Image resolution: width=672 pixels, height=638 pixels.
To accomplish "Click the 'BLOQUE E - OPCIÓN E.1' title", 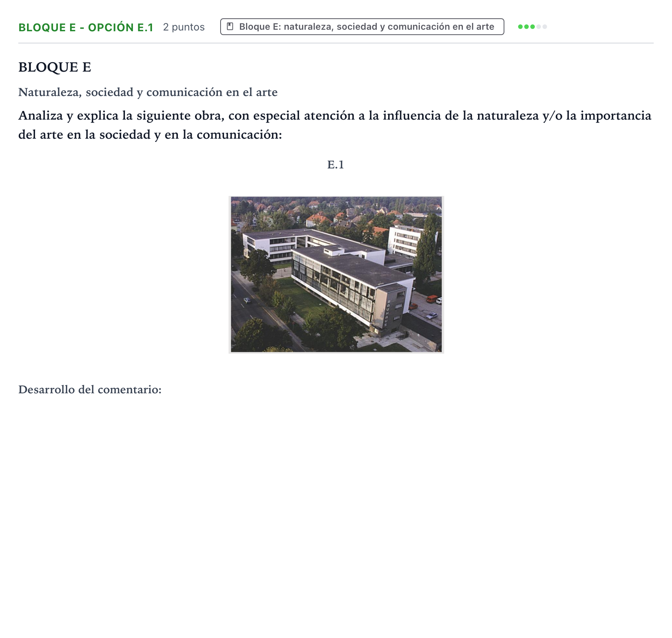I will [86, 27].
